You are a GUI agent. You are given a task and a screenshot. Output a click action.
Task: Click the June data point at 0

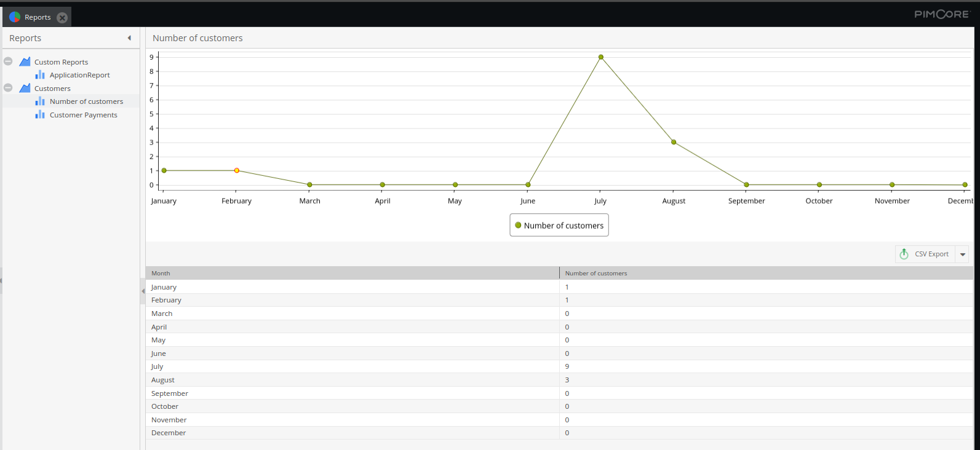pyautogui.click(x=528, y=184)
